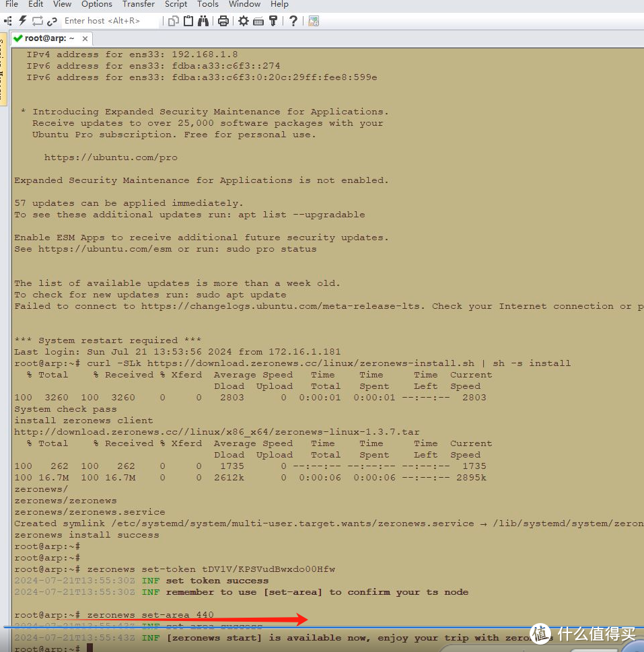Click the Reconnect arrows icon

(38, 21)
